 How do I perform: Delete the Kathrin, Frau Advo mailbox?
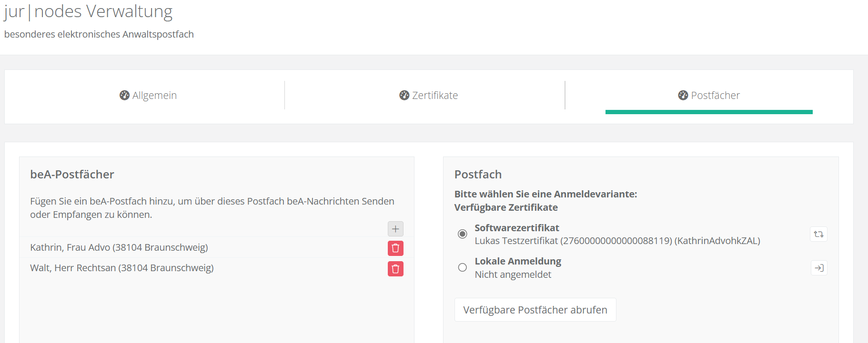(x=395, y=248)
